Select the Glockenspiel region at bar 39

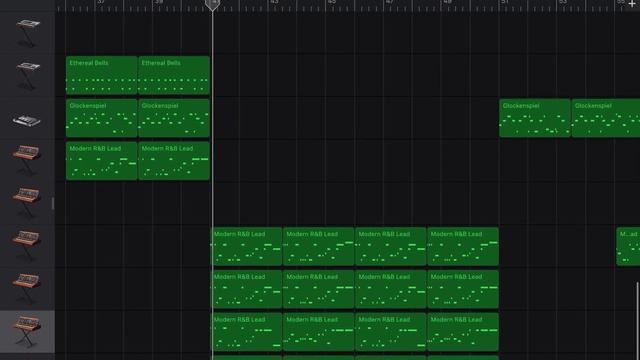coord(174,118)
